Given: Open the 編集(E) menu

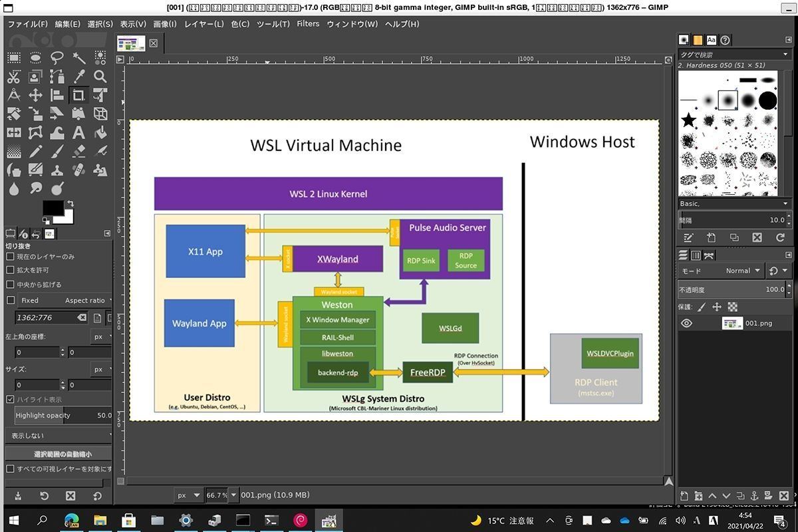Looking at the screenshot, I should point(67,24).
